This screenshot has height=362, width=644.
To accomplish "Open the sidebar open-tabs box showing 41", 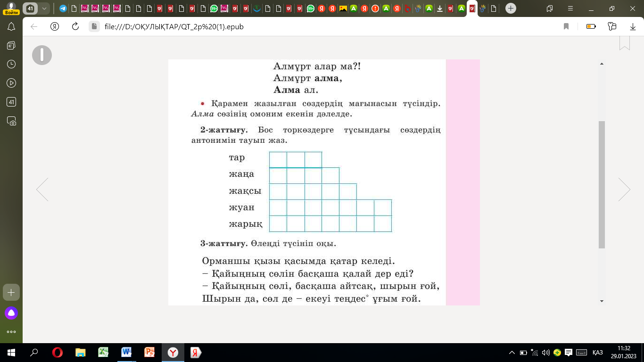I will point(11,102).
